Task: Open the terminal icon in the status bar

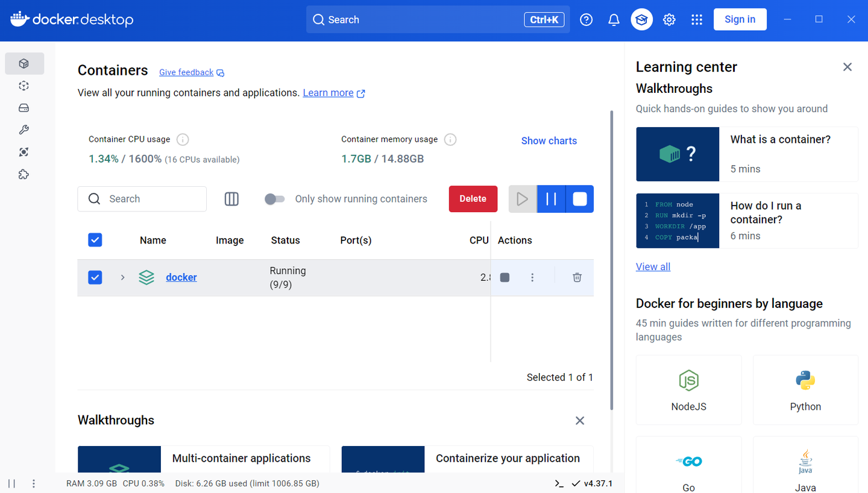Action: click(x=559, y=483)
